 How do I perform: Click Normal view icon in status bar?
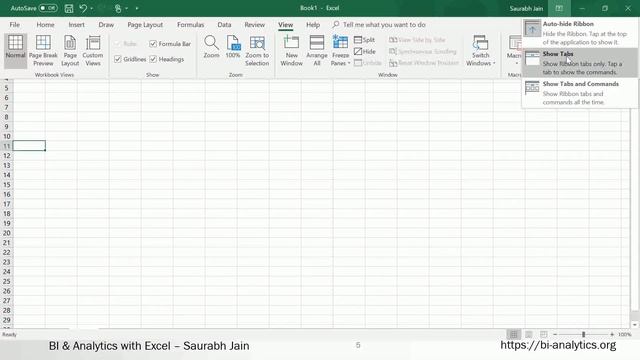tap(513, 334)
